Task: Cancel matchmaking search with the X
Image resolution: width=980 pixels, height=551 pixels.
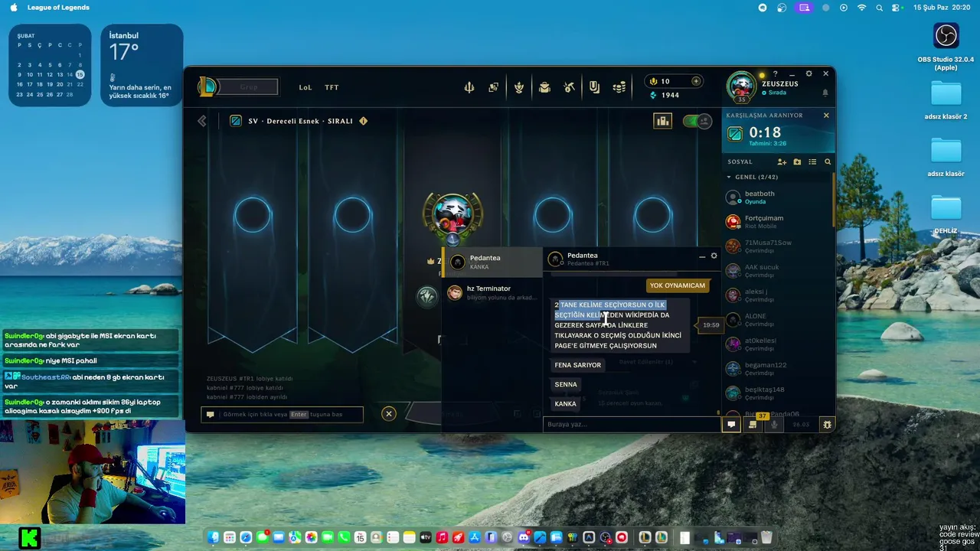Action: (826, 116)
